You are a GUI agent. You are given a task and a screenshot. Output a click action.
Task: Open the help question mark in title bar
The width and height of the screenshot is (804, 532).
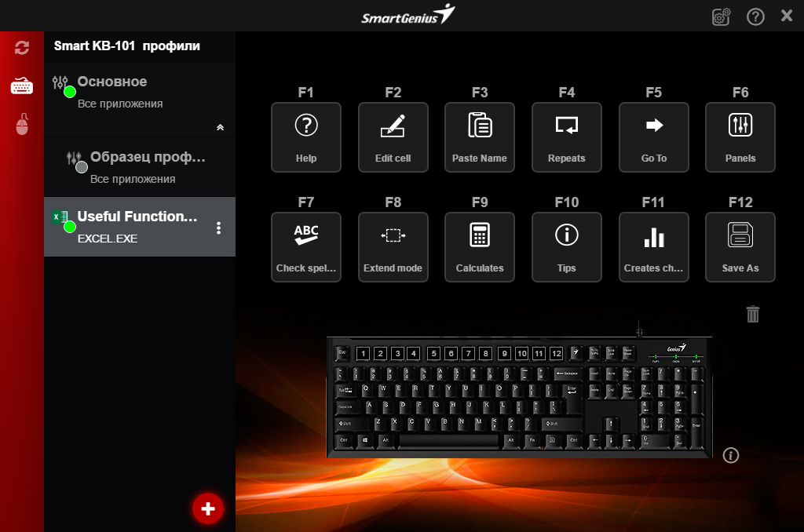click(755, 17)
